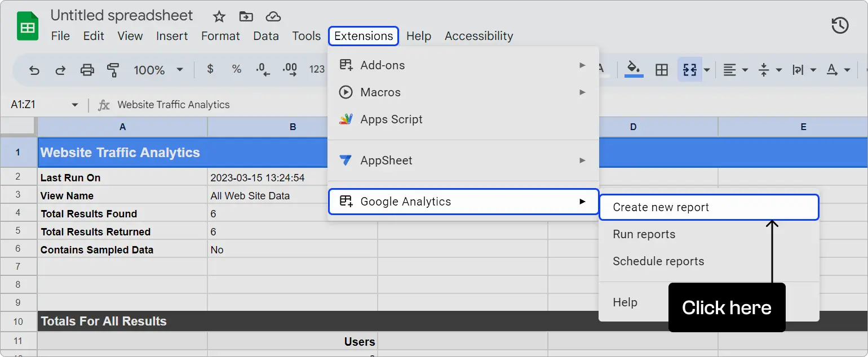The image size is (868, 357).
Task: Apply currency format with the dollar icon
Action: point(210,69)
